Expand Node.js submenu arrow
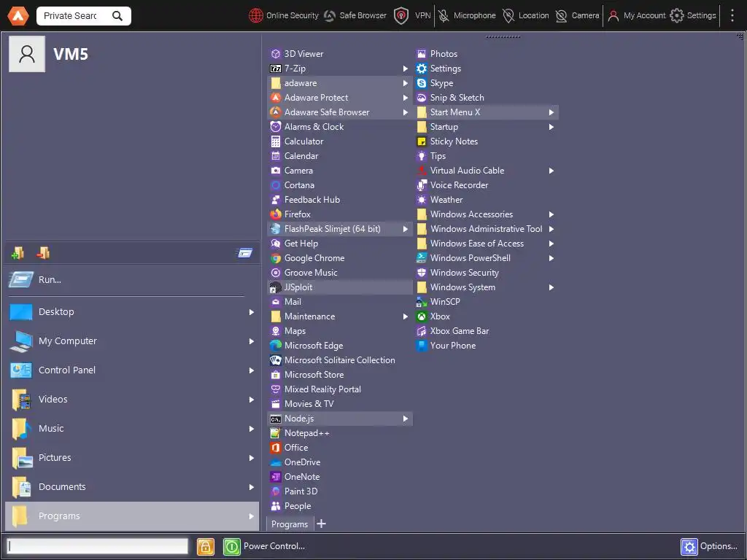 pyautogui.click(x=406, y=419)
